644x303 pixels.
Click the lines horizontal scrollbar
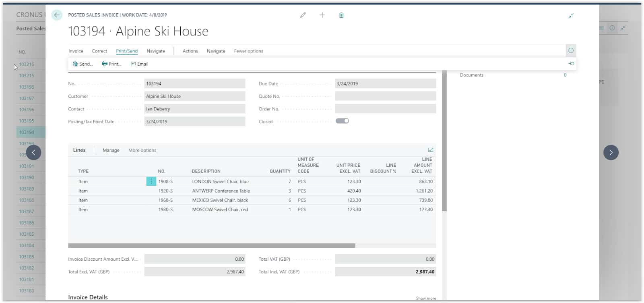(x=212, y=246)
